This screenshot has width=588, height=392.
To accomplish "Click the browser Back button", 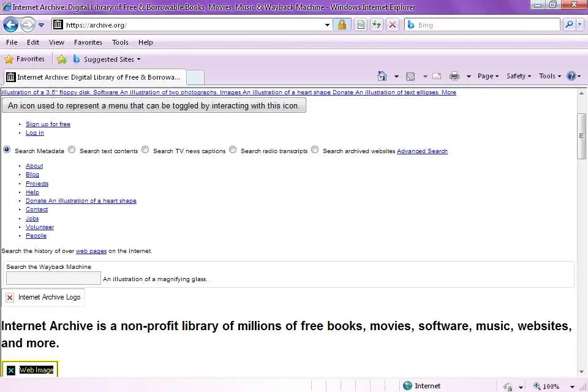I will 10,25.
